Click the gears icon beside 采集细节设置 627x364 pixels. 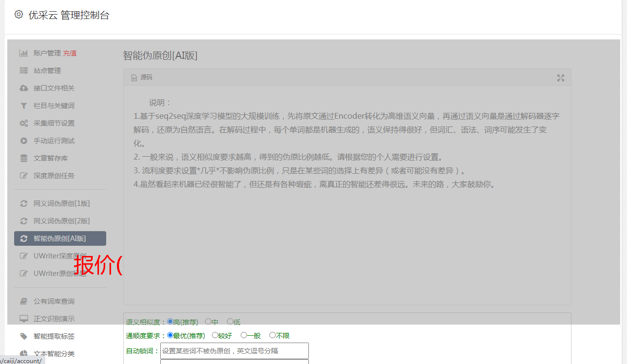[x=23, y=123]
